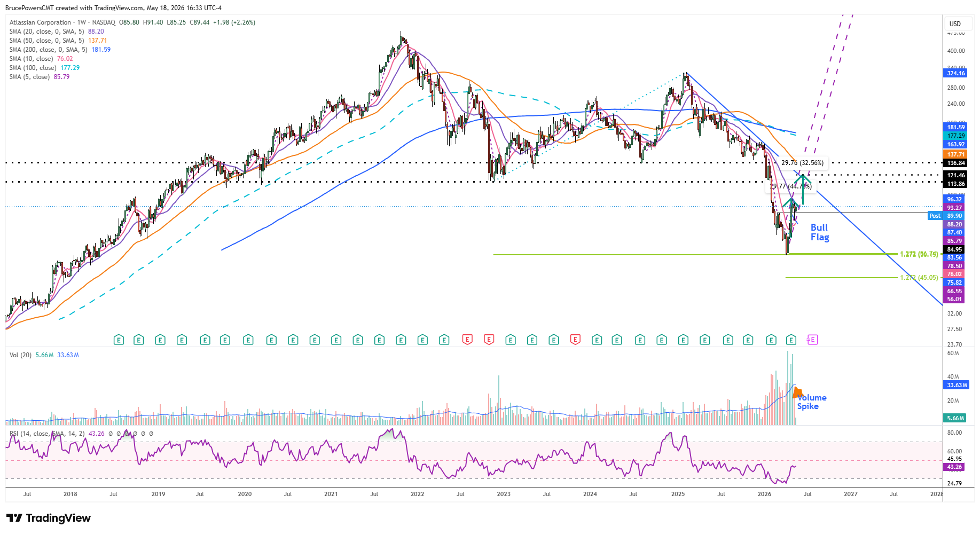Click the 29.76 (32.56%) measurement label
The width and height of the screenshot is (980, 534).
802,163
